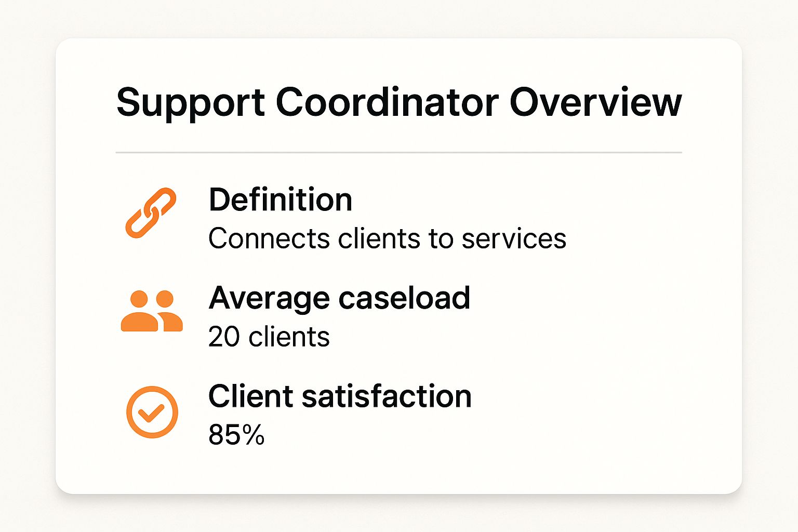
Task: Select the two-people caseload icon
Action: [x=152, y=311]
